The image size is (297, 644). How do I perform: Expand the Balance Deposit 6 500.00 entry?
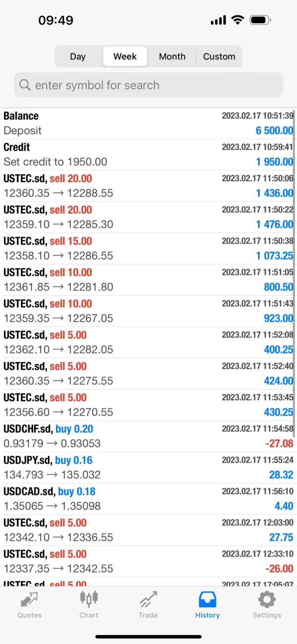148,123
